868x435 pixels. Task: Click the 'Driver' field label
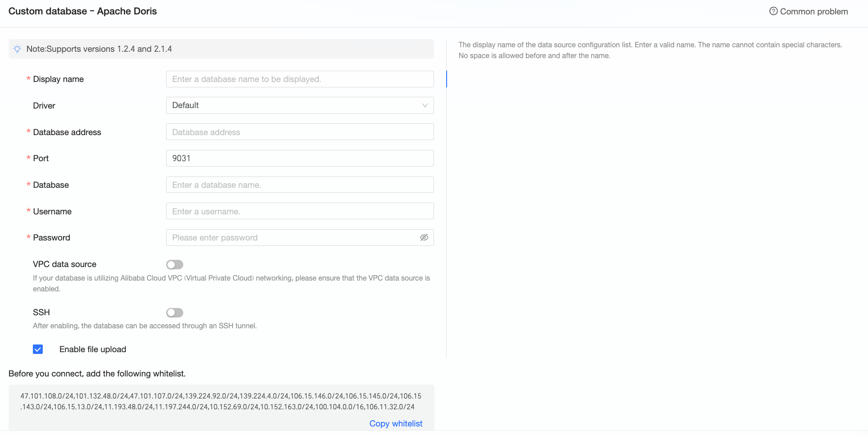tap(44, 106)
